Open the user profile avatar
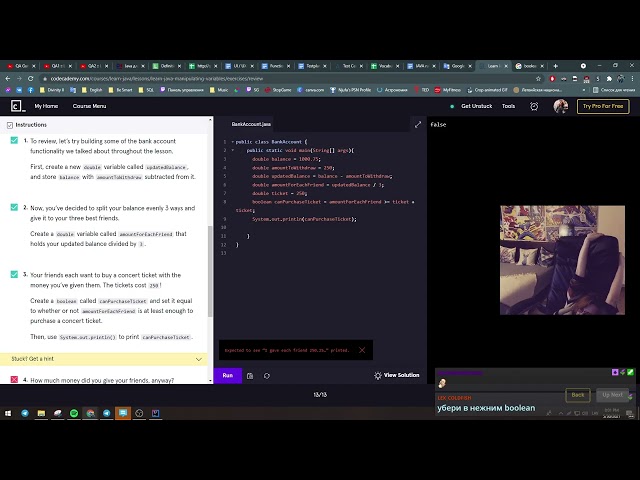 [560, 106]
